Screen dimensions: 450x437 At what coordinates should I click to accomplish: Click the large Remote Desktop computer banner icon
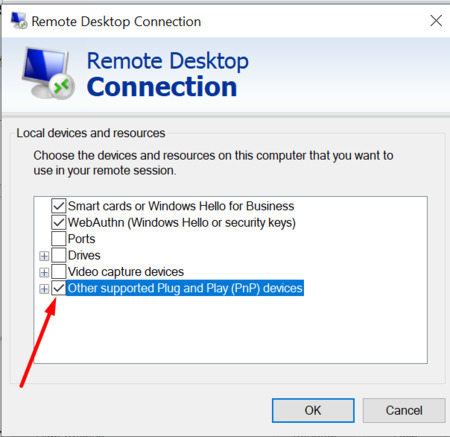[x=49, y=74]
